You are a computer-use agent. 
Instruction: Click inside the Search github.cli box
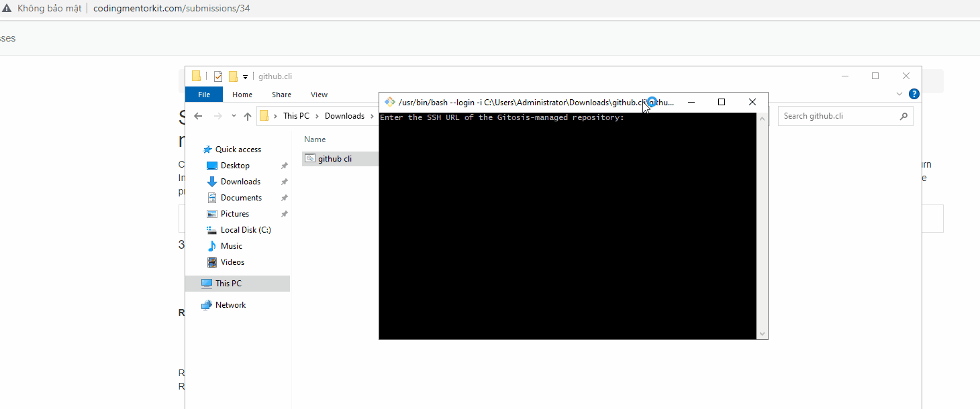point(832,115)
